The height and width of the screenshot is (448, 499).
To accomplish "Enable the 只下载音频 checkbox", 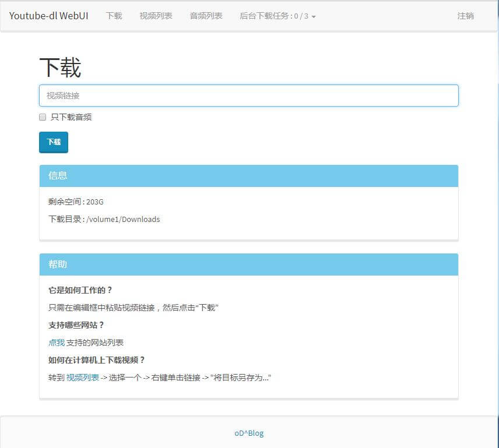I will pos(43,117).
